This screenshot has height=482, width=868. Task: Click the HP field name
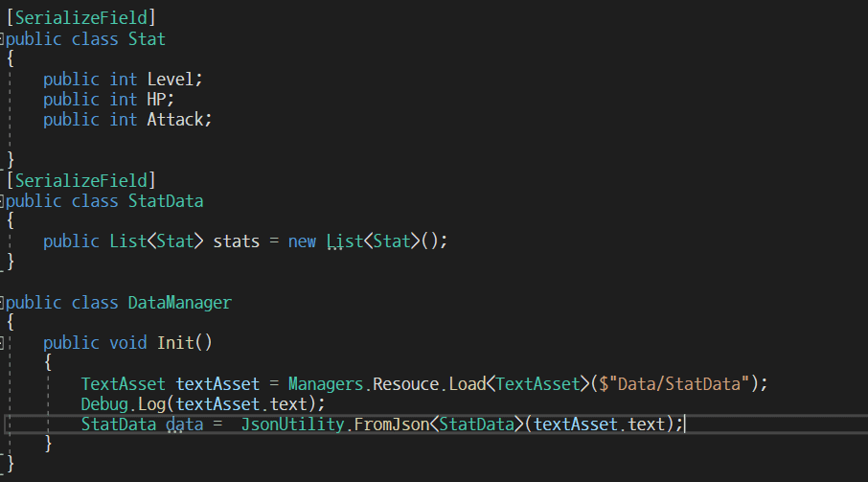pos(156,100)
